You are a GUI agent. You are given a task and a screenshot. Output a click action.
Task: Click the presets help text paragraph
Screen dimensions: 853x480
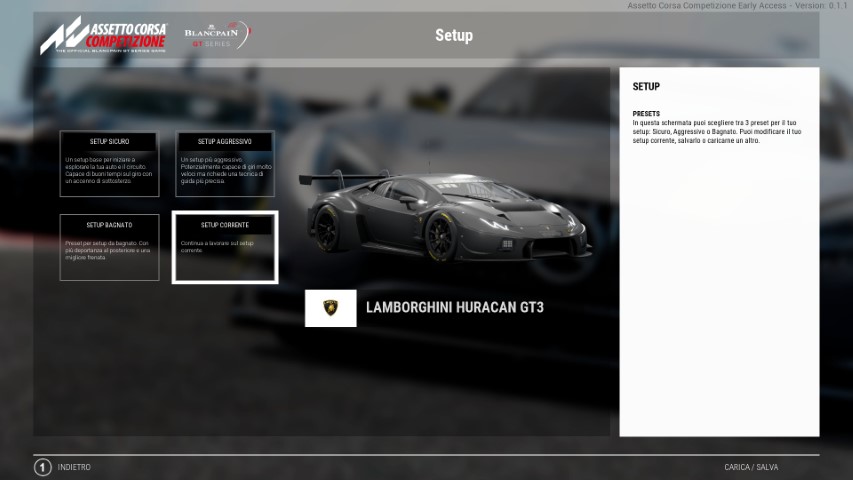point(716,132)
